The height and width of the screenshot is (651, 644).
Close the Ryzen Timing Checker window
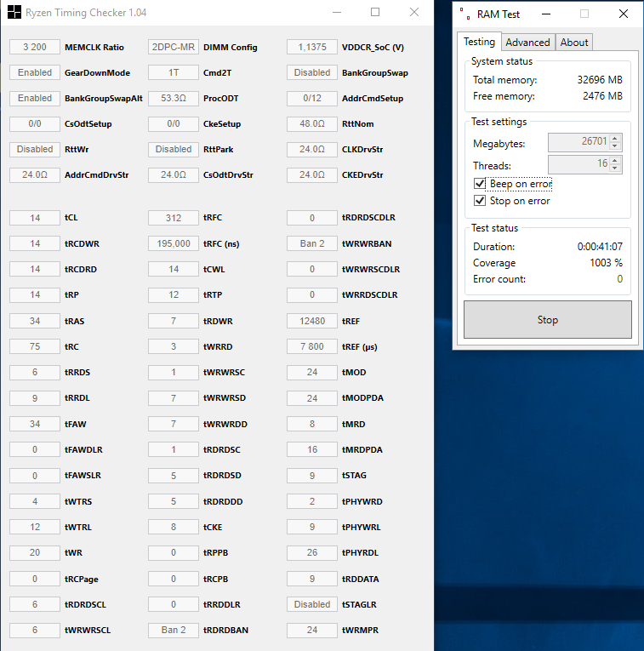coord(414,13)
